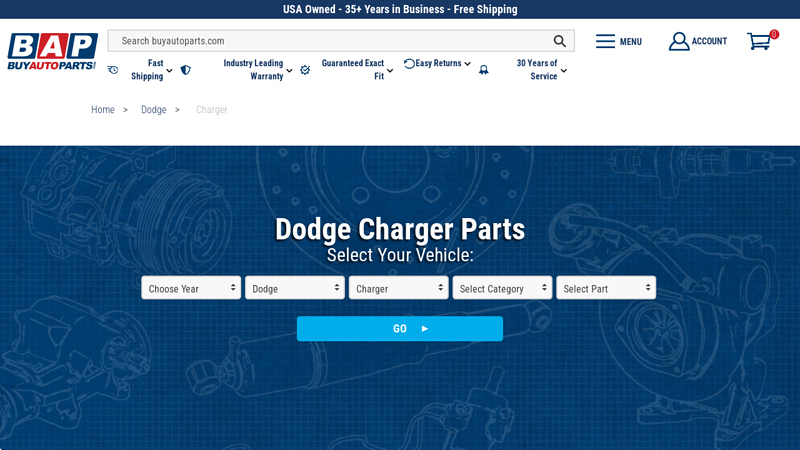Click the ACCOUNT text link
800x450 pixels.
[709, 41]
